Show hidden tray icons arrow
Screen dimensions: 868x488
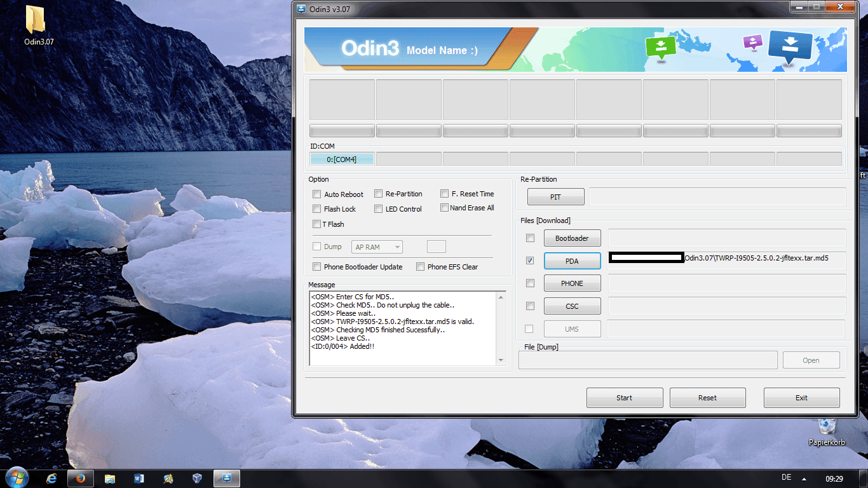click(x=804, y=478)
